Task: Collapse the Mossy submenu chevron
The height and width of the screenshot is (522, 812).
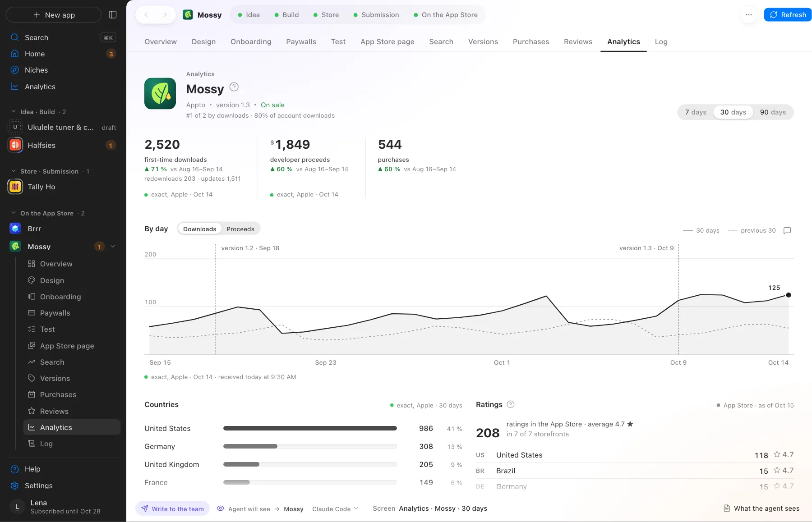Action: 113,247
